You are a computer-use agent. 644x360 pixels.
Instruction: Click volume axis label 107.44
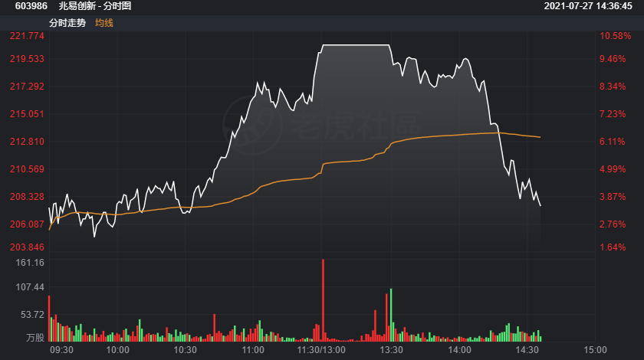point(30,287)
